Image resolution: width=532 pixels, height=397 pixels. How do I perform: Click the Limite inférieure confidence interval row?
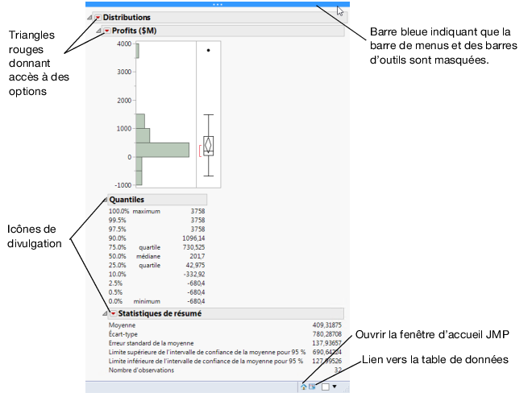point(225,362)
